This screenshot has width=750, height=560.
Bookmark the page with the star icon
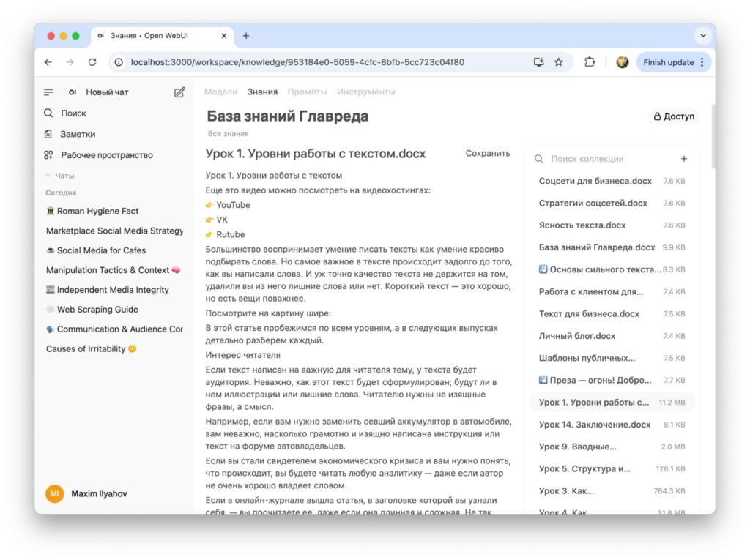[559, 62]
